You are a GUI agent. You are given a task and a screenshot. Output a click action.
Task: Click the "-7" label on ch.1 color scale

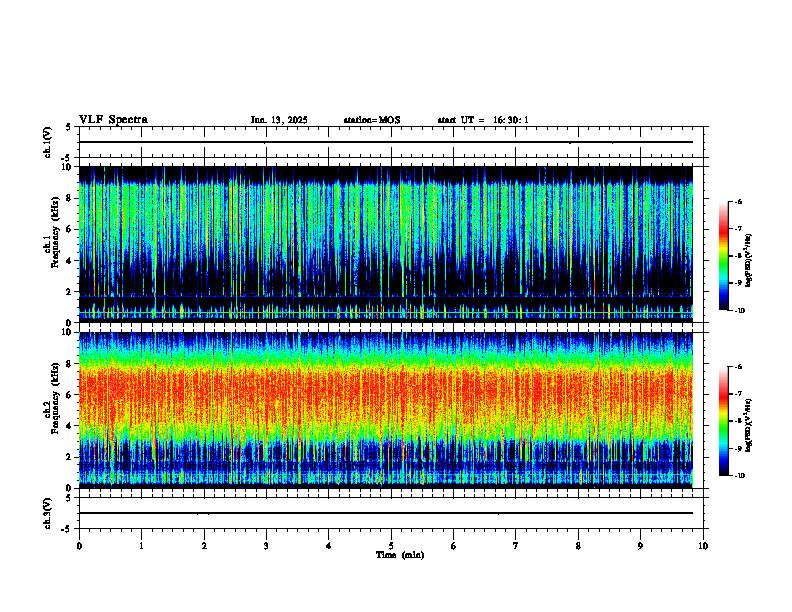(x=738, y=229)
